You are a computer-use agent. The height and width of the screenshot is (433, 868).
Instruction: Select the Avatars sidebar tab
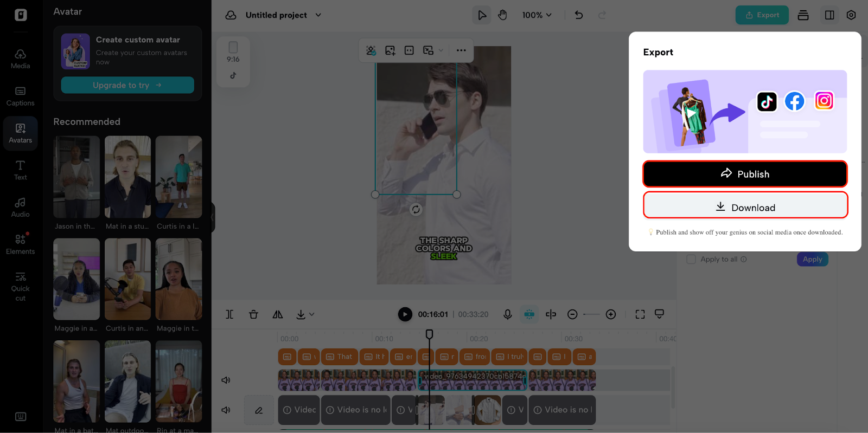[x=20, y=133]
